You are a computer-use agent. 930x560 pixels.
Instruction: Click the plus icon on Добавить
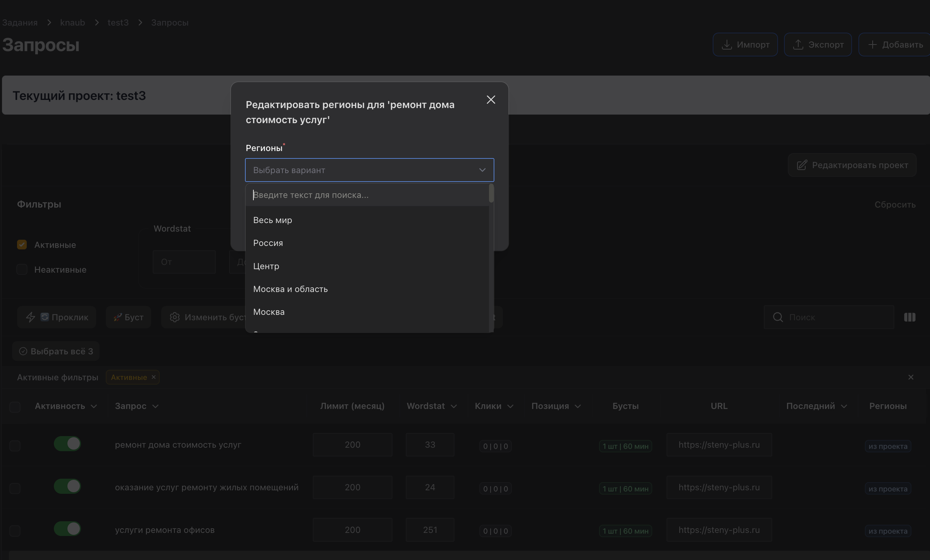tap(872, 45)
